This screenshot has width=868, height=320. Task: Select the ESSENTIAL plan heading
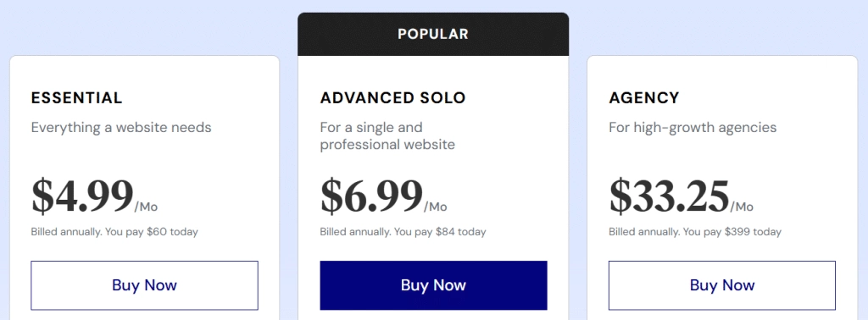[x=77, y=98]
